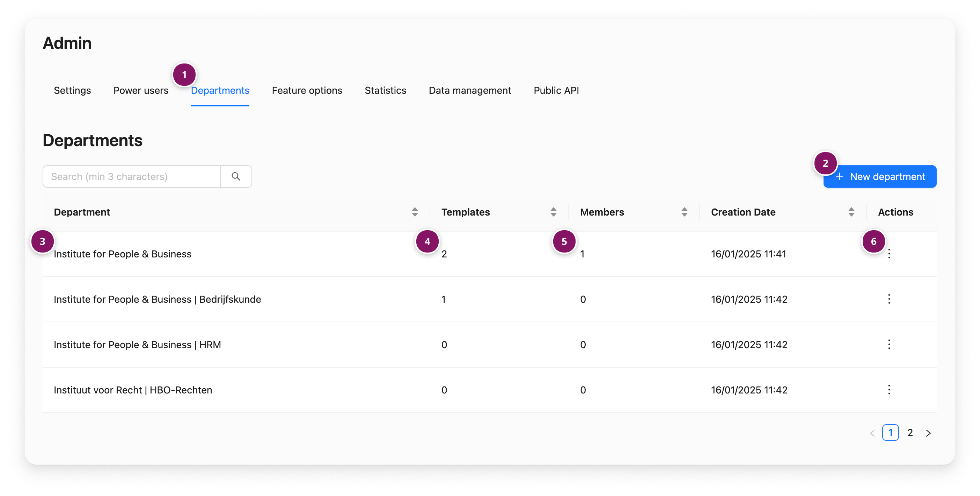
Task: Go to next page chevron
Action: click(x=928, y=433)
